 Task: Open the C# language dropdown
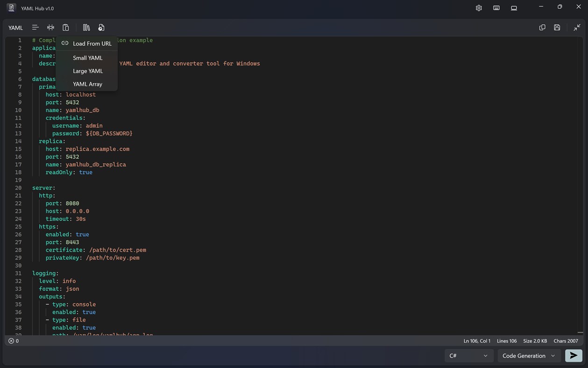pyautogui.click(x=469, y=356)
